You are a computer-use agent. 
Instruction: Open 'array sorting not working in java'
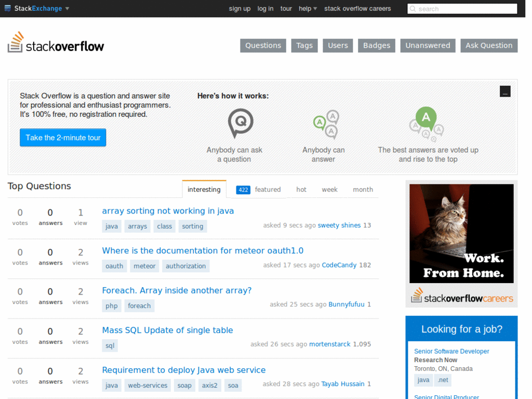168,211
